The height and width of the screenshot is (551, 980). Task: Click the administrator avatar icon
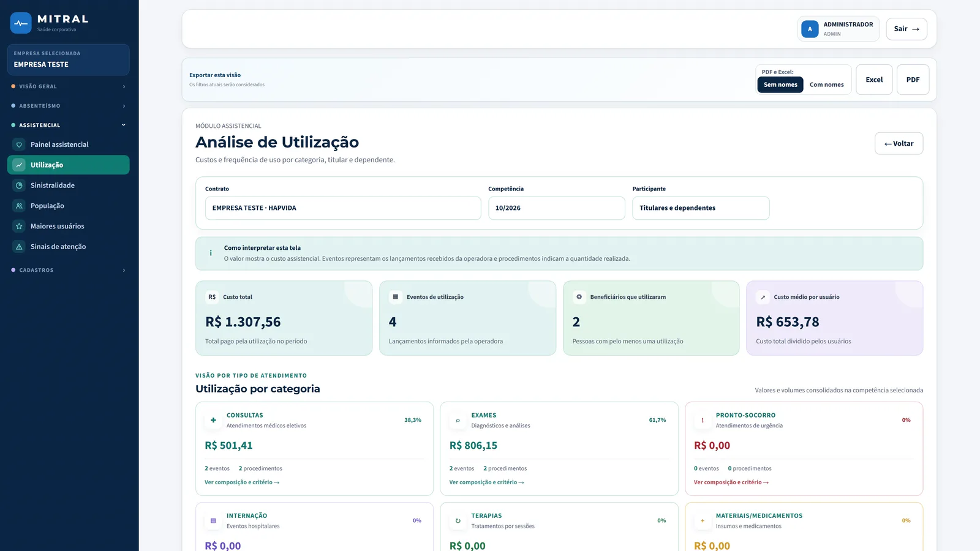(x=810, y=29)
